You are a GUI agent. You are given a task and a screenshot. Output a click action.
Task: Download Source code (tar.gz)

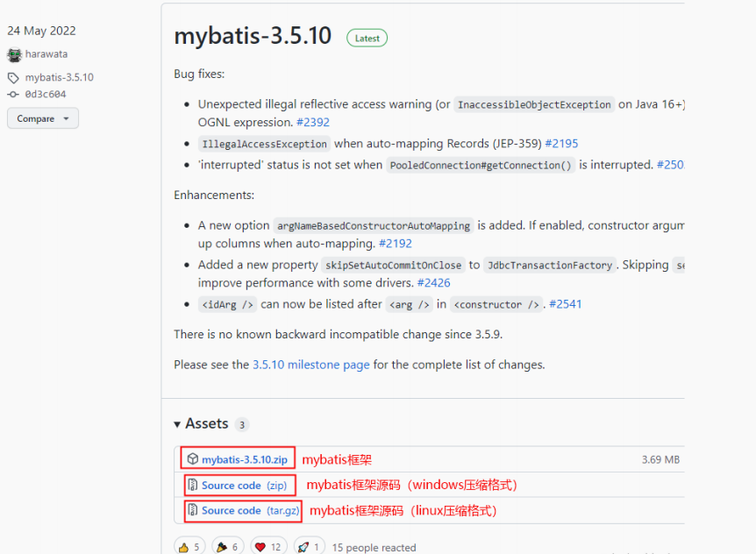(x=250, y=510)
